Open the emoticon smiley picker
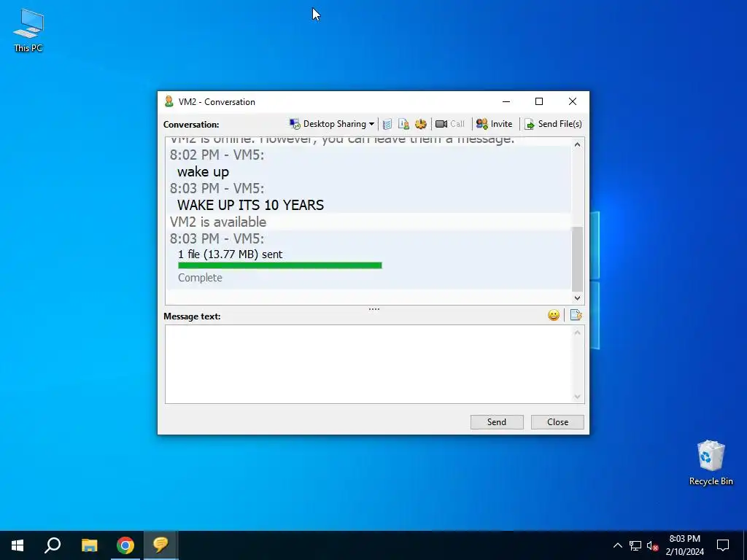 tap(554, 315)
